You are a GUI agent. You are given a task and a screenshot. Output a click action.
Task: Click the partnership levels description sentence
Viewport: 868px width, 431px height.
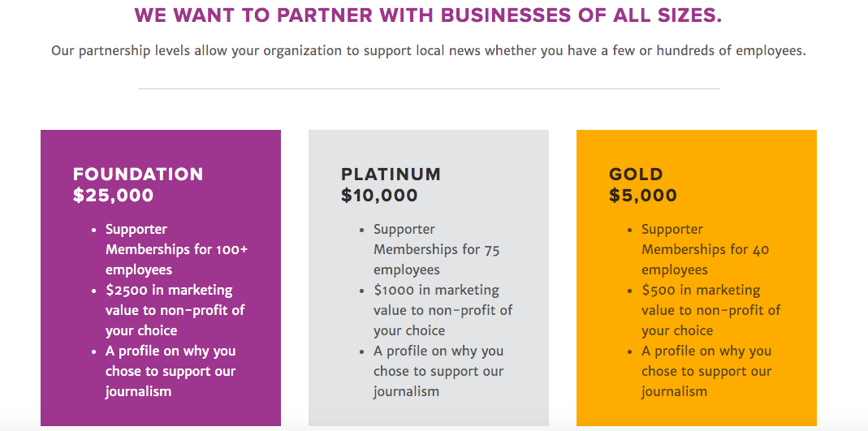pyautogui.click(x=429, y=51)
